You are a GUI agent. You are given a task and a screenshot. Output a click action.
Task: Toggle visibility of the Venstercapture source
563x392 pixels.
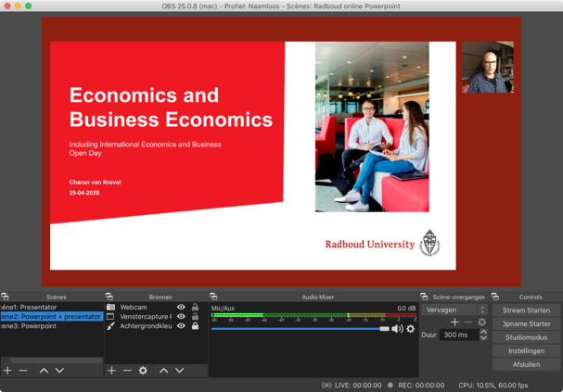(x=181, y=317)
